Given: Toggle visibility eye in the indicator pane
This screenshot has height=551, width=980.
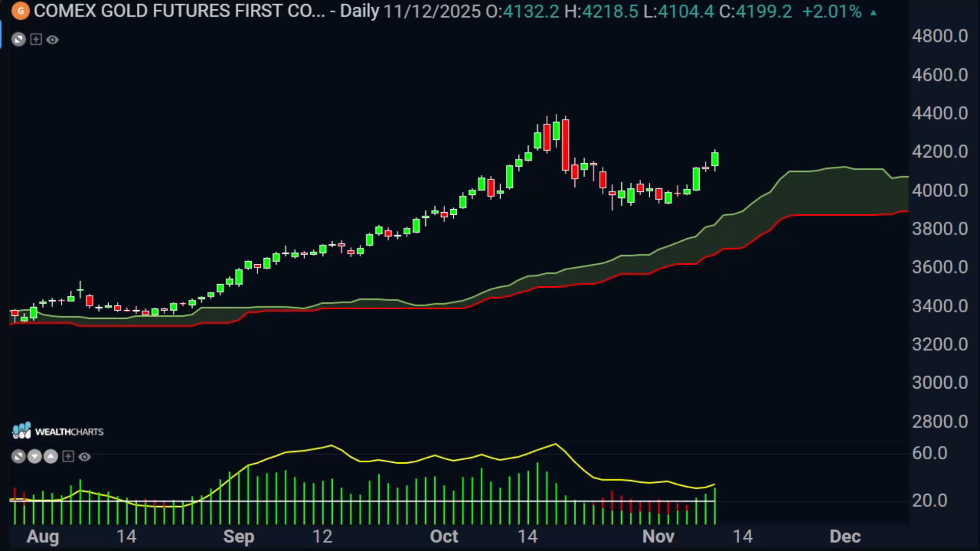Looking at the screenshot, I should [x=85, y=457].
